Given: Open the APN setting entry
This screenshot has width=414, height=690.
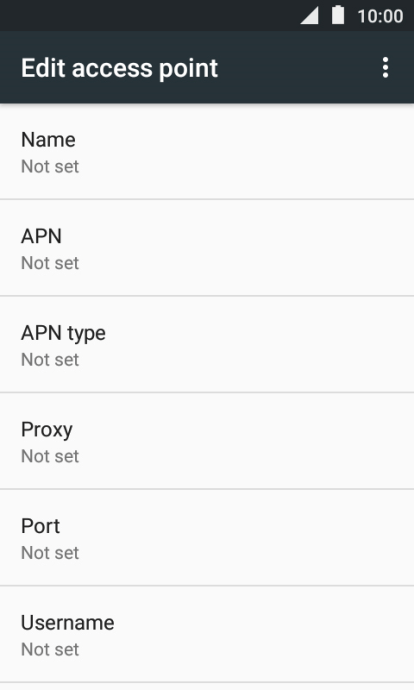Looking at the screenshot, I should [x=207, y=248].
